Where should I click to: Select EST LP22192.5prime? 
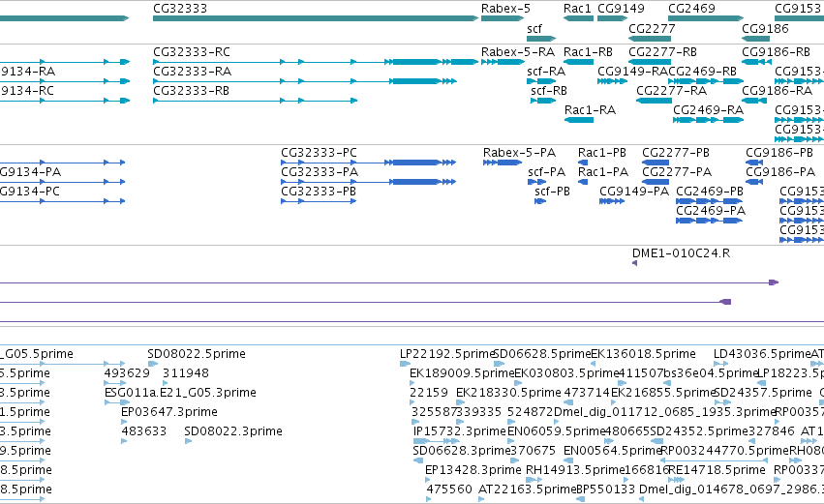point(446,354)
